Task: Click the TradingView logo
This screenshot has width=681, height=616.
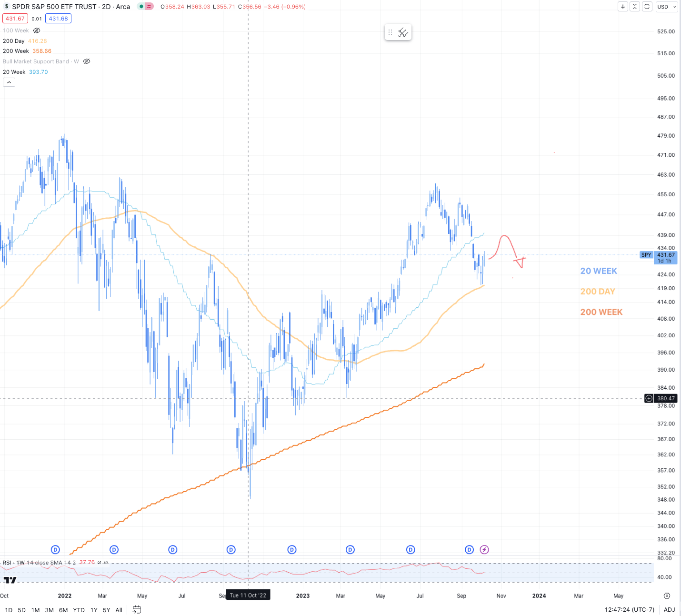Action: tap(10, 580)
